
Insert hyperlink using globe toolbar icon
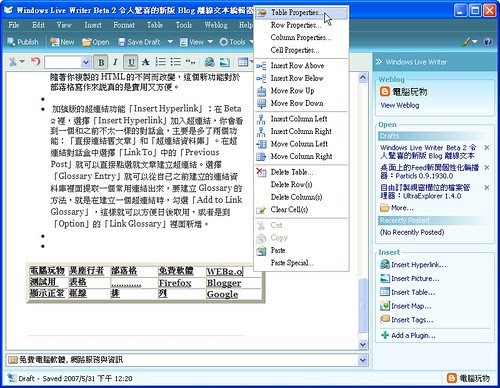[x=209, y=62]
